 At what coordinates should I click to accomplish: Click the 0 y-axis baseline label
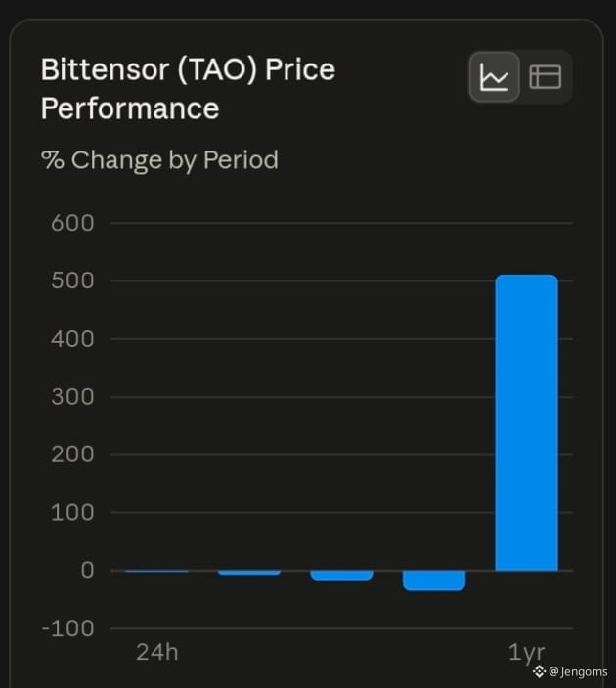[x=87, y=571]
